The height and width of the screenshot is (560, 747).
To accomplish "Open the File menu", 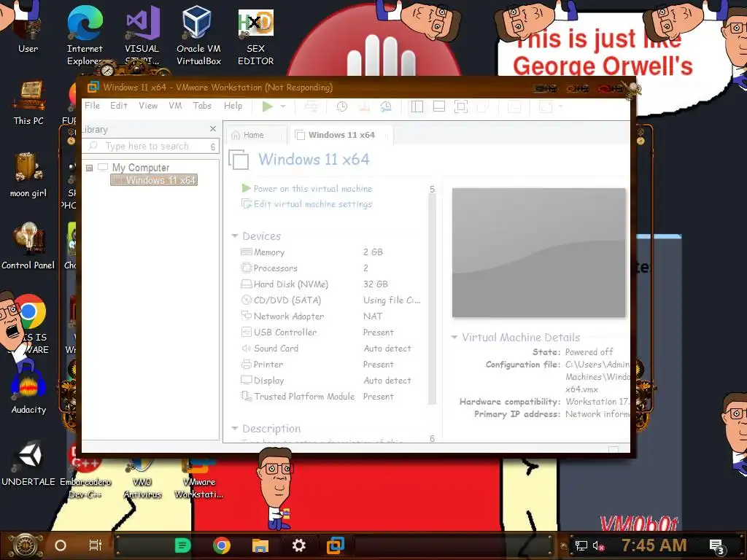I will pos(93,106).
